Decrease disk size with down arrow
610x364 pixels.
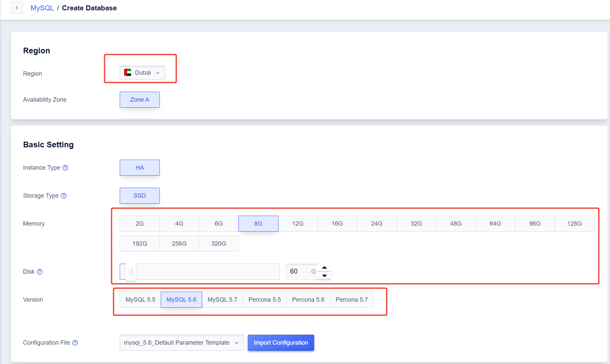[x=325, y=276]
